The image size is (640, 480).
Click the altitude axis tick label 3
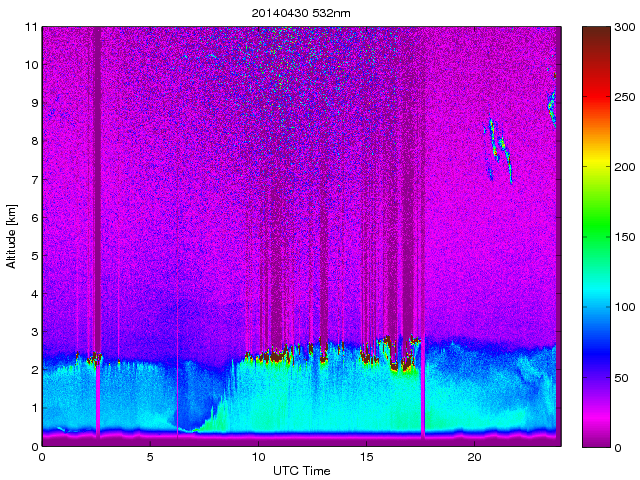tap(35, 332)
